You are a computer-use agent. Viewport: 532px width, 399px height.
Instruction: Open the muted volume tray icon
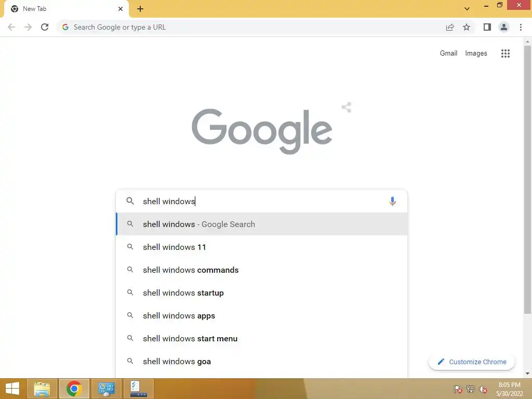pos(483,389)
